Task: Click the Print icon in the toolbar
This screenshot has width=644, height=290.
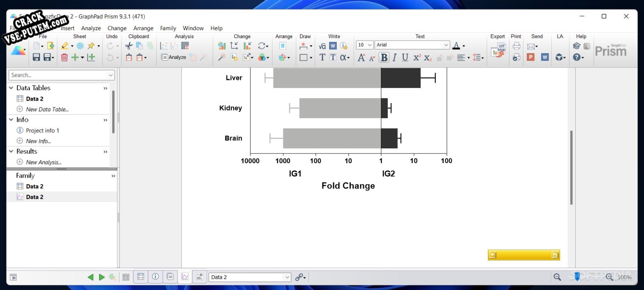Action: pos(517,46)
